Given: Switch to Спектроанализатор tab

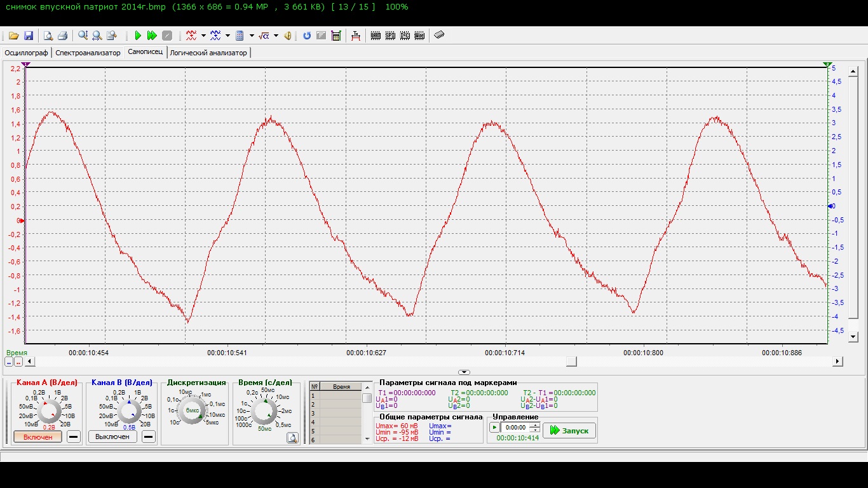Looking at the screenshot, I should tap(88, 53).
